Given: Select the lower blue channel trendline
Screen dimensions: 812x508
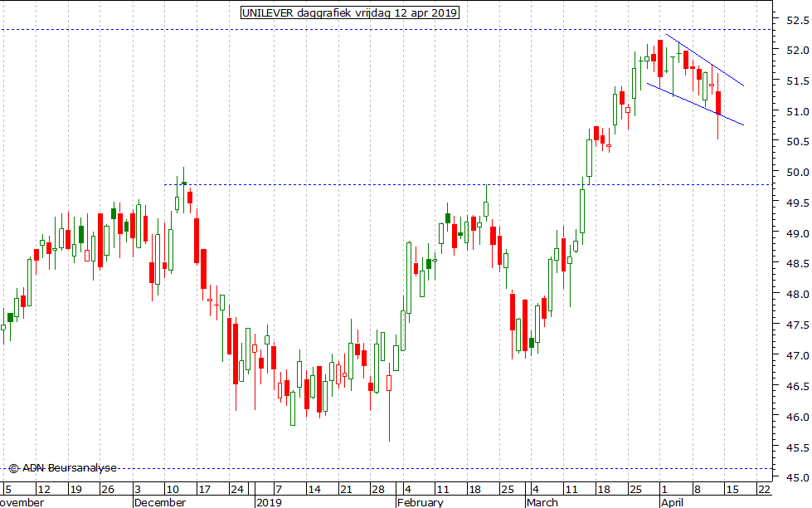Looking at the screenshot, I should [x=696, y=105].
